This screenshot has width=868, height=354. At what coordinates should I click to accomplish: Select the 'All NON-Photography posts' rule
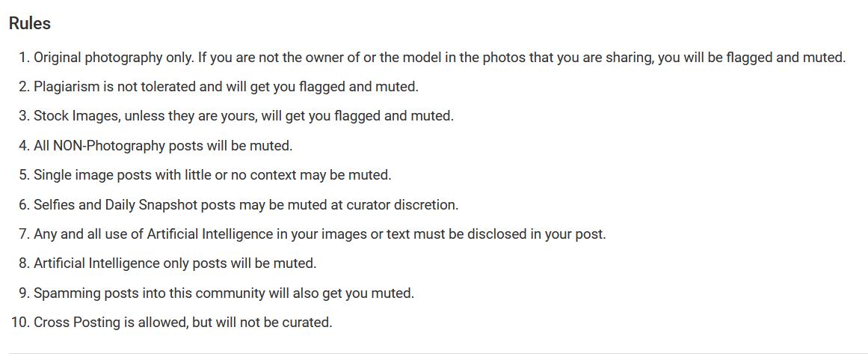[x=163, y=145]
